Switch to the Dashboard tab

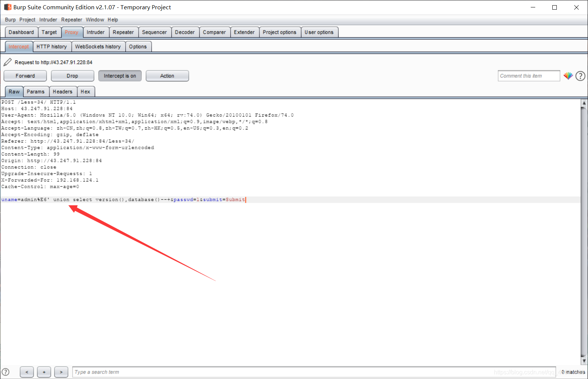[21, 32]
